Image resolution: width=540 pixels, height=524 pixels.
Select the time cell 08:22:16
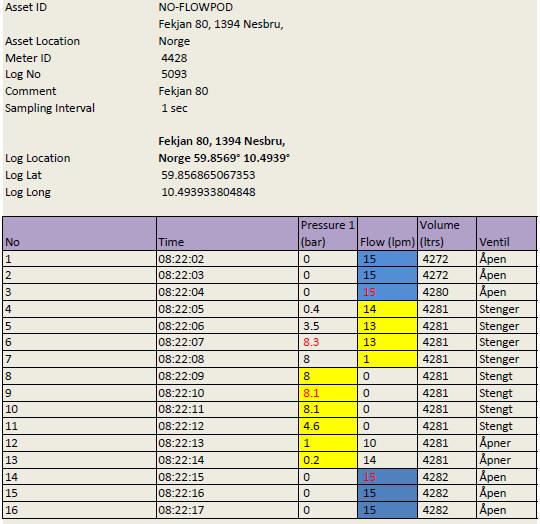pos(227,493)
